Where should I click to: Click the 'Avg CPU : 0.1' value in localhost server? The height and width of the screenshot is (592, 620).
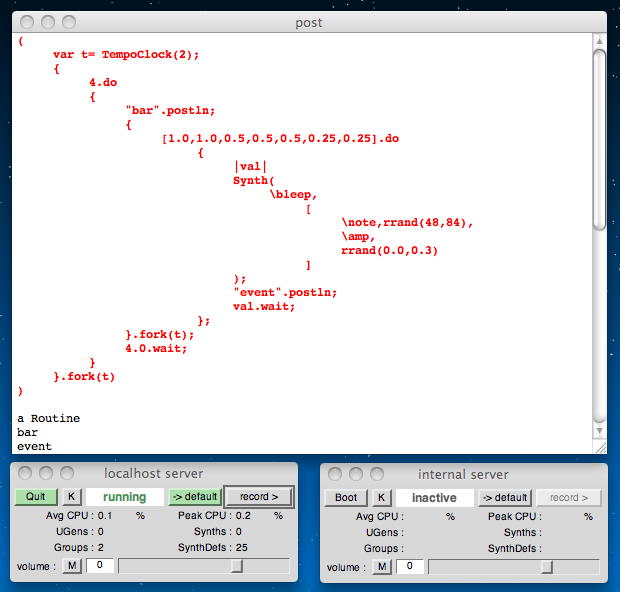(79, 515)
